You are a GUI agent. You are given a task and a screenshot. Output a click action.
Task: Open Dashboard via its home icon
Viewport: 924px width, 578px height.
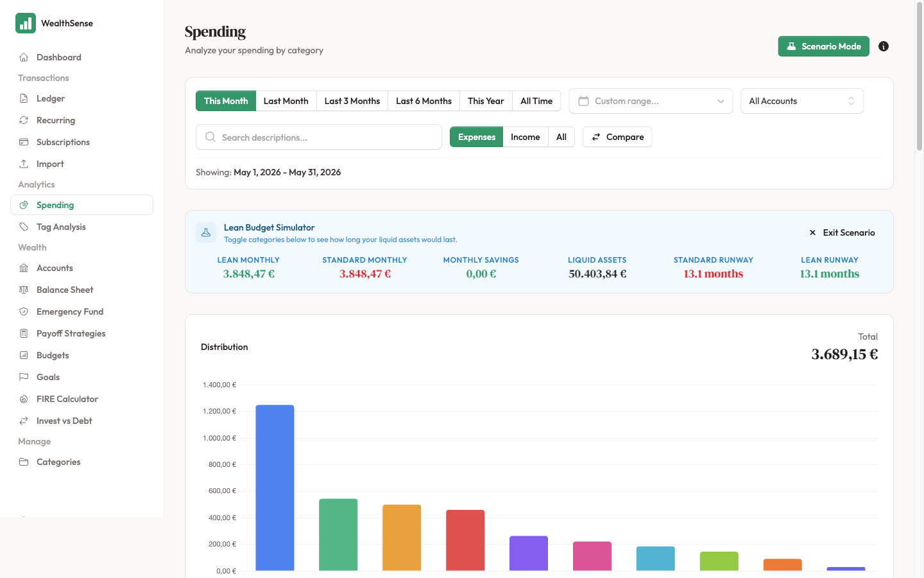24,57
